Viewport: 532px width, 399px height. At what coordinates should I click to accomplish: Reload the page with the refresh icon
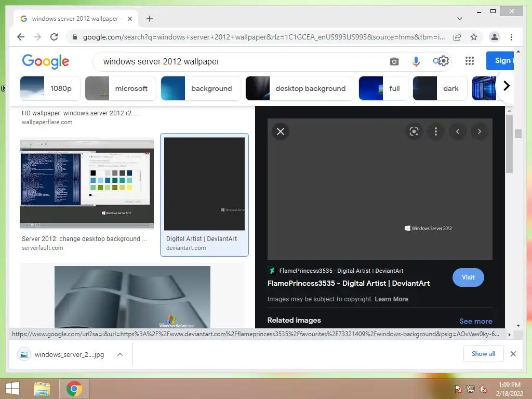[54, 37]
